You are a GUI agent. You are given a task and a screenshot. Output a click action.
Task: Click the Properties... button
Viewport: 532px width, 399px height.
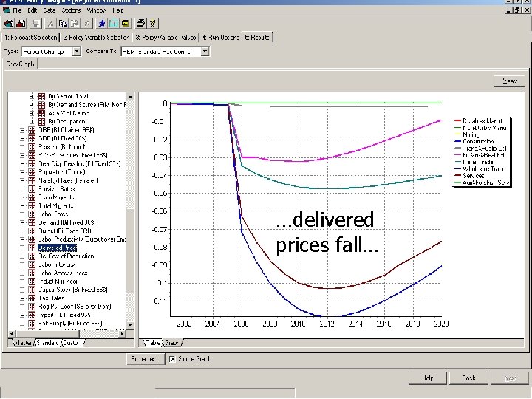146,359
